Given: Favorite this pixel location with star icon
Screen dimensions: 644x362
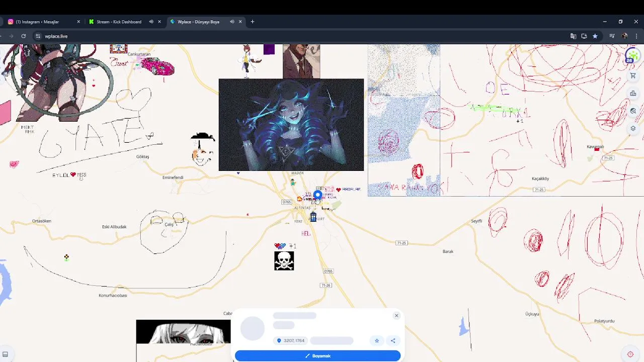Looking at the screenshot, I should (377, 340).
